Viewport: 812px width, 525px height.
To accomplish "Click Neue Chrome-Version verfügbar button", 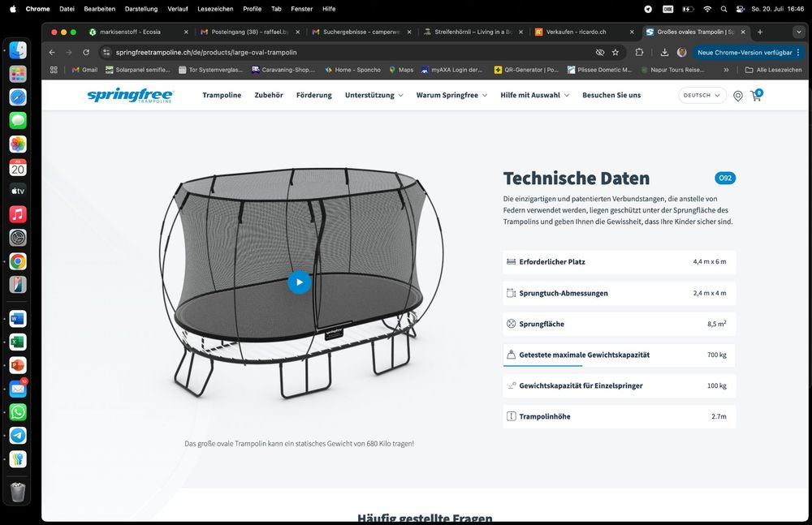I will (744, 52).
